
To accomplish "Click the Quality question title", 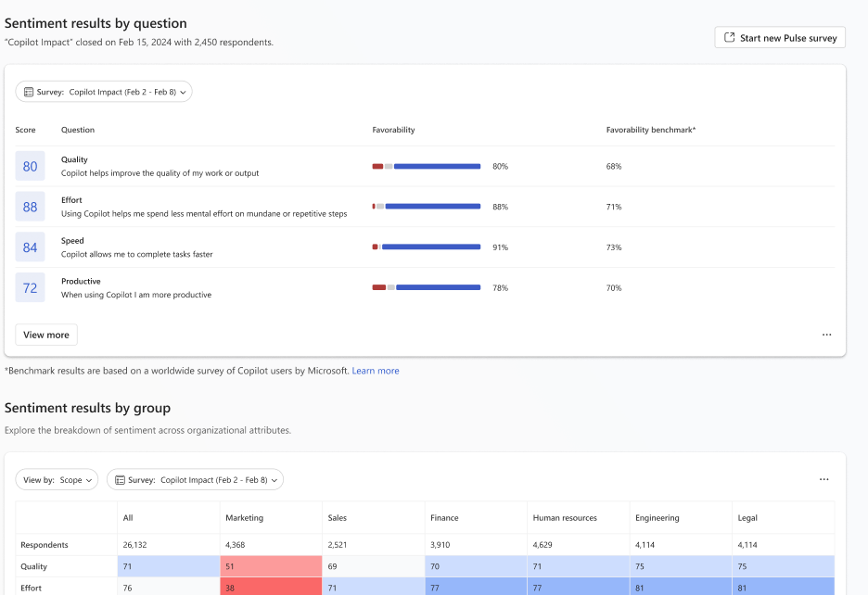I will pyautogui.click(x=74, y=159).
